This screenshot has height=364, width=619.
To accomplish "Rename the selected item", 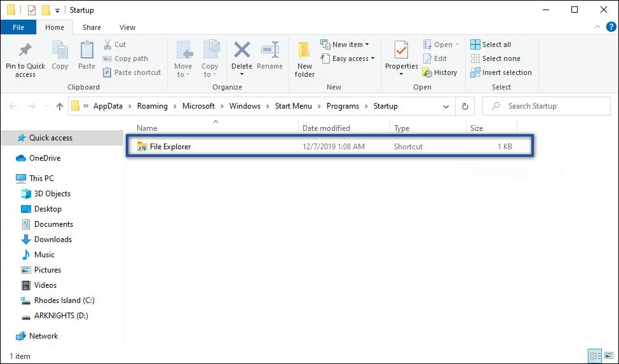I will click(x=270, y=56).
